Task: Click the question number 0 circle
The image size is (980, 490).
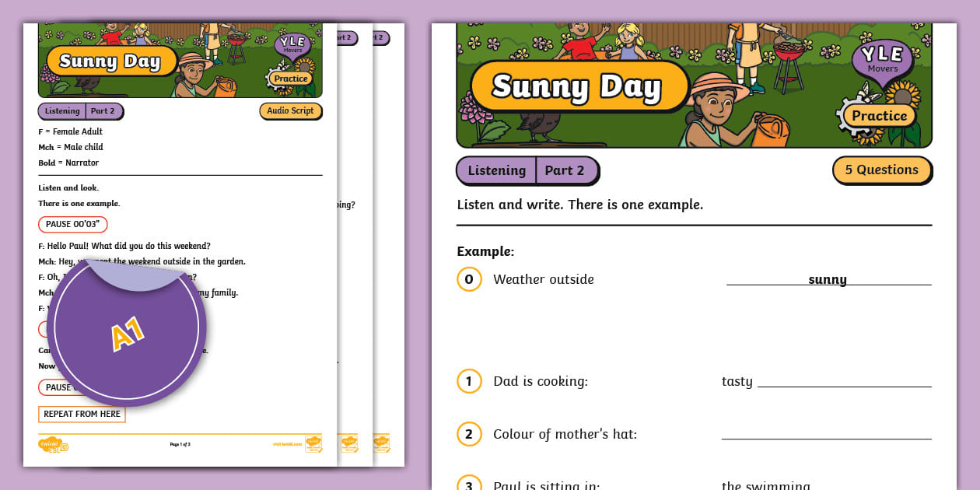Action: 469,279
